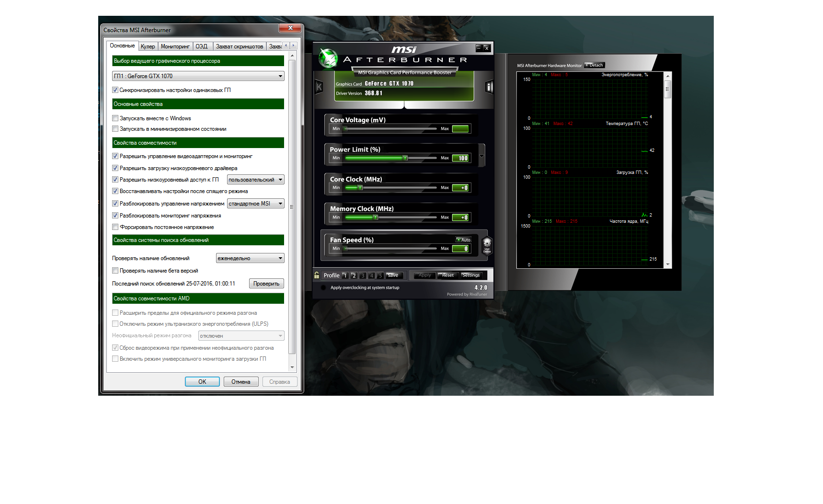This screenshot has width=823, height=504.
Task: Enable 'Запускать в минимизированном состоянии'
Action: click(115, 129)
